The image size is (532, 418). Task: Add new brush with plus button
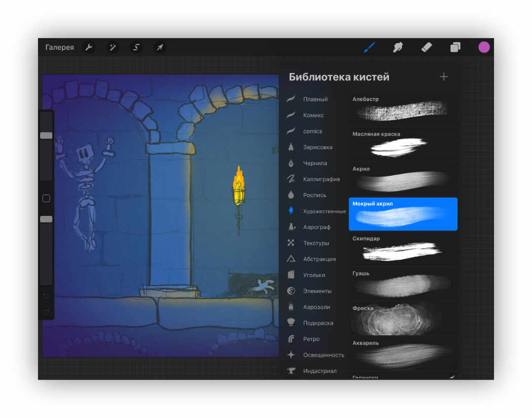pos(444,77)
